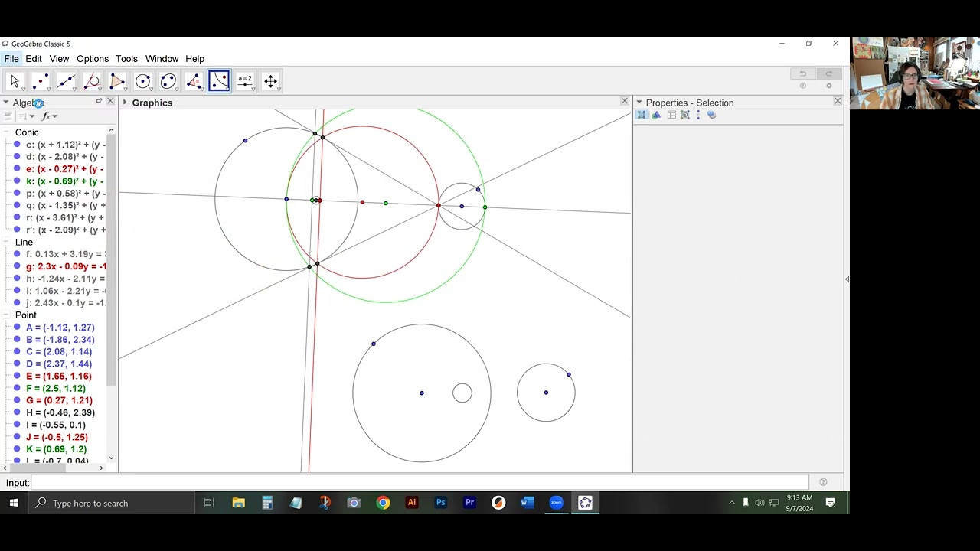Collapse the Point group in Algebra
The height and width of the screenshot is (551, 980).
click(x=6, y=315)
